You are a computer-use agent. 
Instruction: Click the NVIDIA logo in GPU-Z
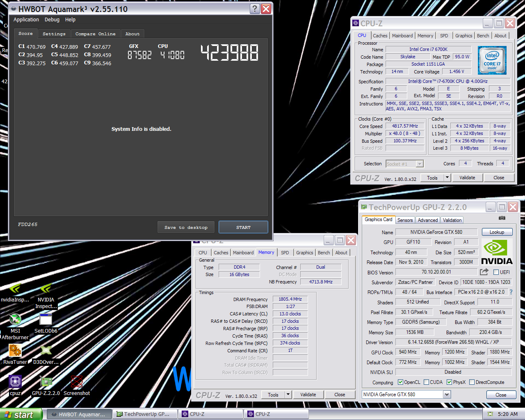click(x=497, y=253)
